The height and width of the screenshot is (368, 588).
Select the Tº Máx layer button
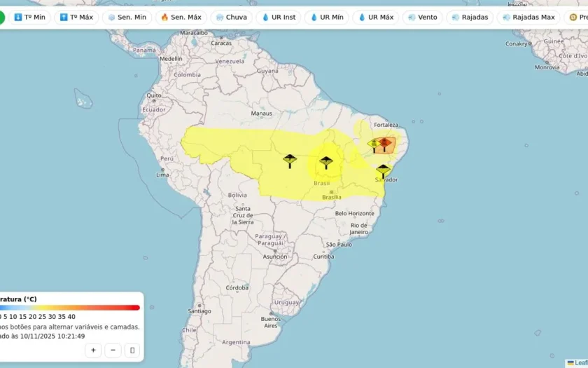(76, 18)
